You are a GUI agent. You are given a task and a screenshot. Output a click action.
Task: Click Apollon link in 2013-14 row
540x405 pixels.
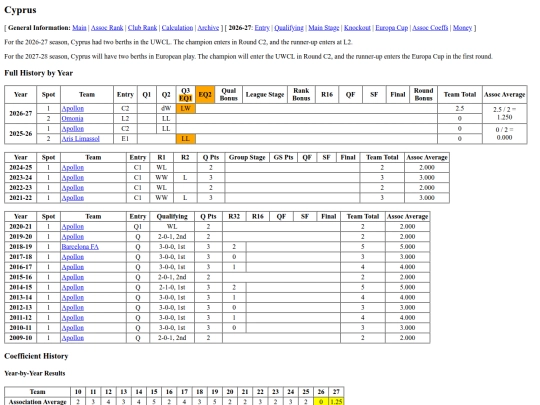(x=73, y=297)
